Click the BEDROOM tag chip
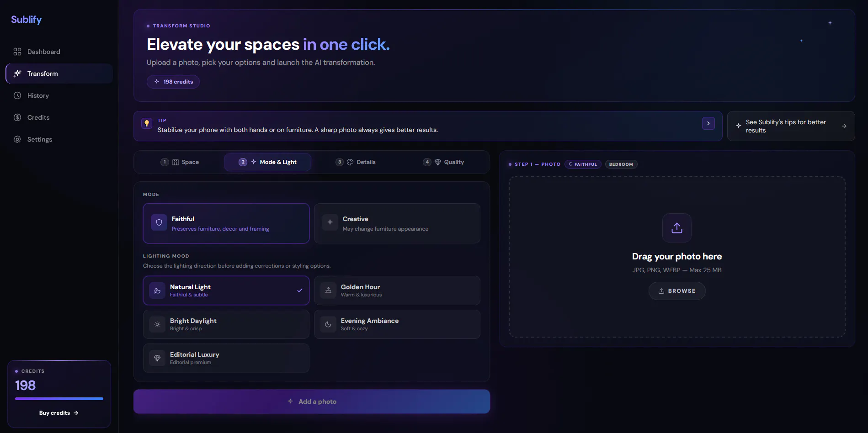Screen dimensions: 868x433 tap(621, 164)
